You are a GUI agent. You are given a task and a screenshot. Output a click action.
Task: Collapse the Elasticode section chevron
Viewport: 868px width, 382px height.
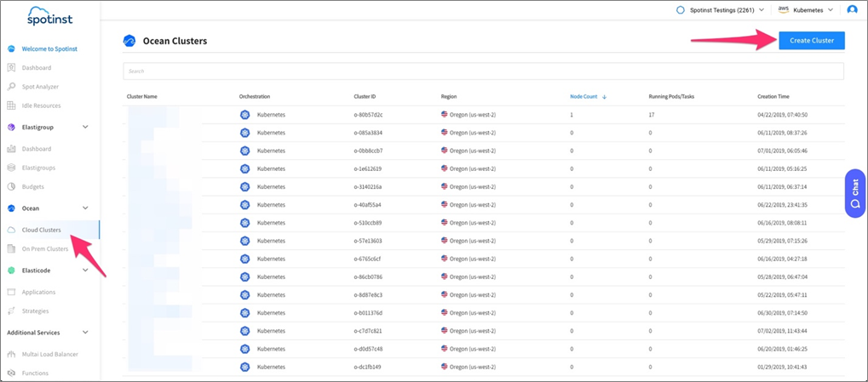pyautogui.click(x=85, y=271)
